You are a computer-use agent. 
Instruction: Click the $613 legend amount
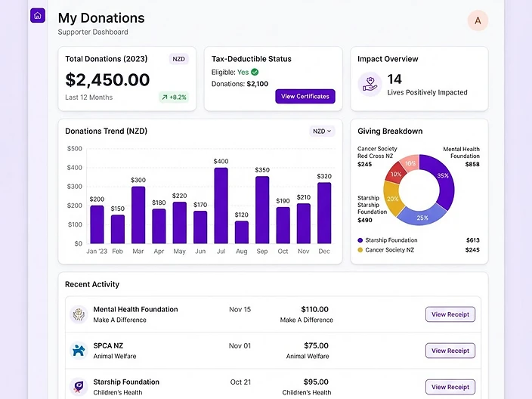click(x=472, y=240)
